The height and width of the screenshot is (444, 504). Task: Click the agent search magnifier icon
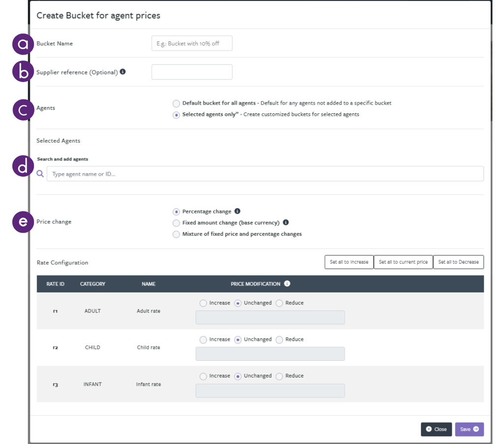click(x=40, y=174)
